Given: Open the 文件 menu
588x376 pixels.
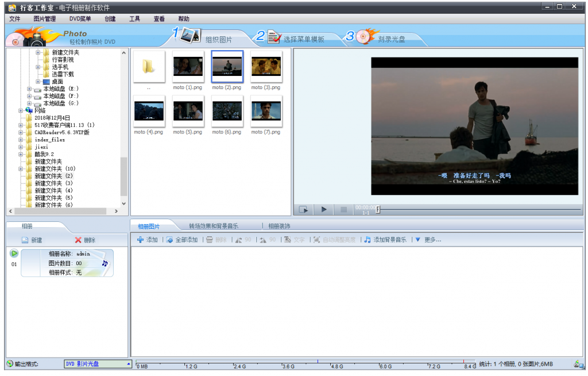Looking at the screenshot, I should click(x=14, y=19).
